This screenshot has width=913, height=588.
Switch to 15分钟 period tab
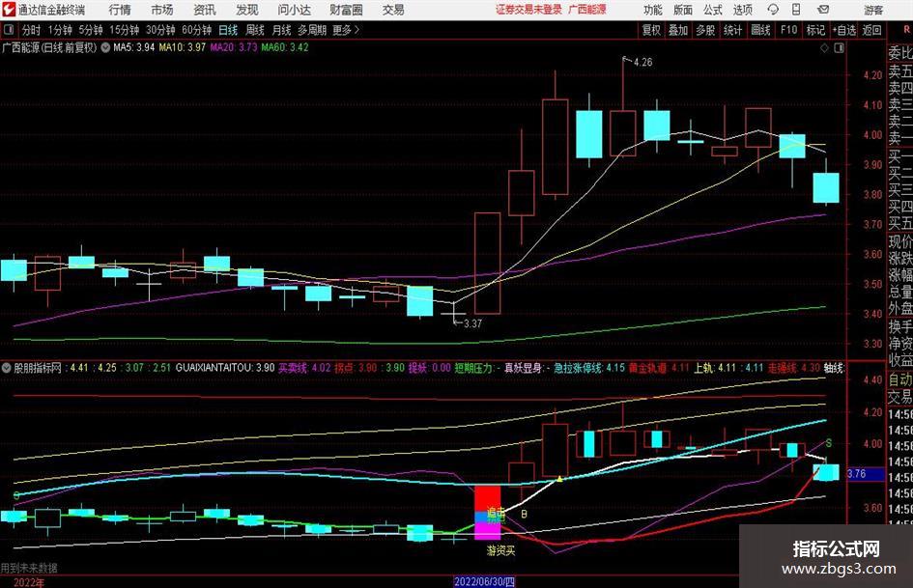pos(124,30)
